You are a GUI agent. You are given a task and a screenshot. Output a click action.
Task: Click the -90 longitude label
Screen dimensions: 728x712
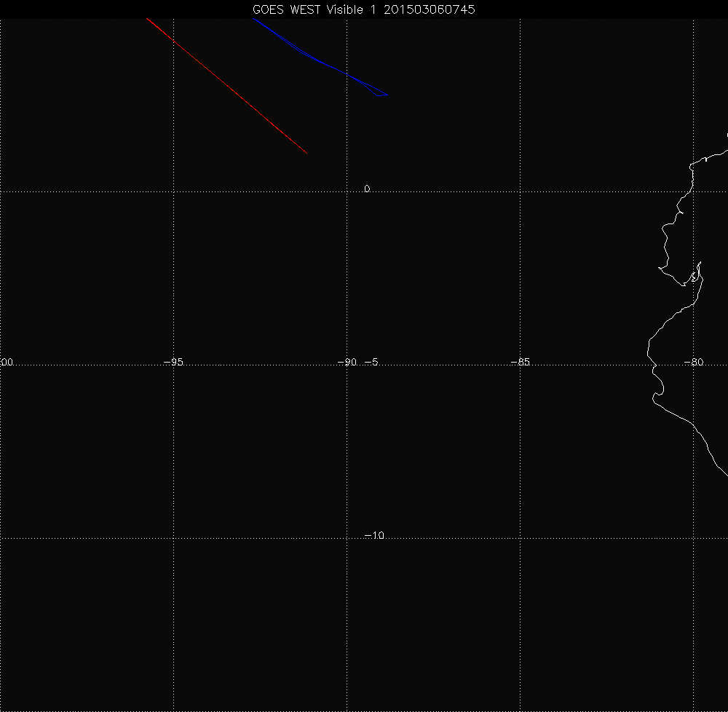click(x=347, y=363)
